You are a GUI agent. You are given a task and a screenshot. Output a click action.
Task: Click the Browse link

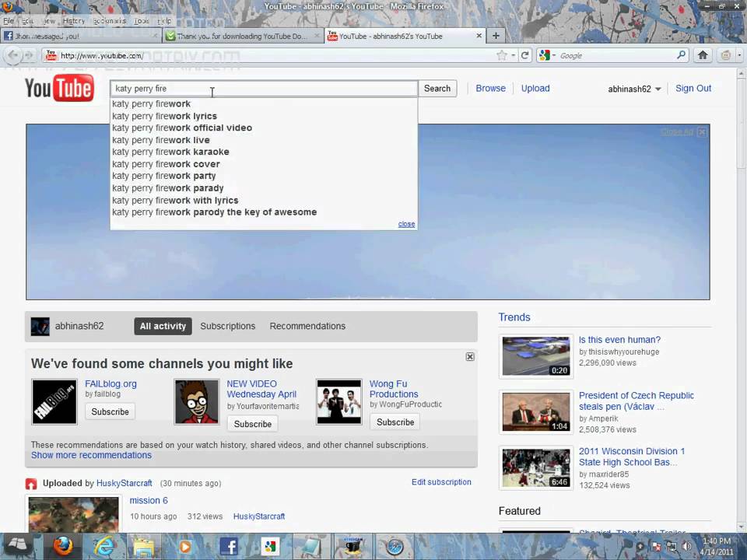pyautogui.click(x=491, y=89)
